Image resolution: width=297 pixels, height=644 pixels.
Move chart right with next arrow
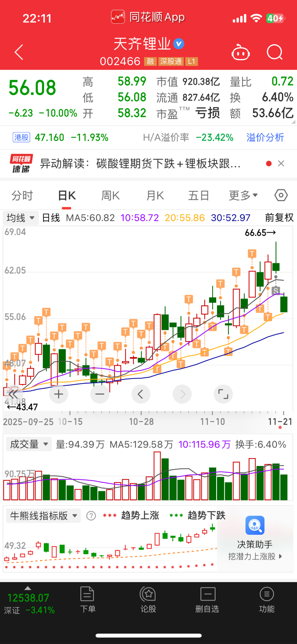click(x=182, y=394)
